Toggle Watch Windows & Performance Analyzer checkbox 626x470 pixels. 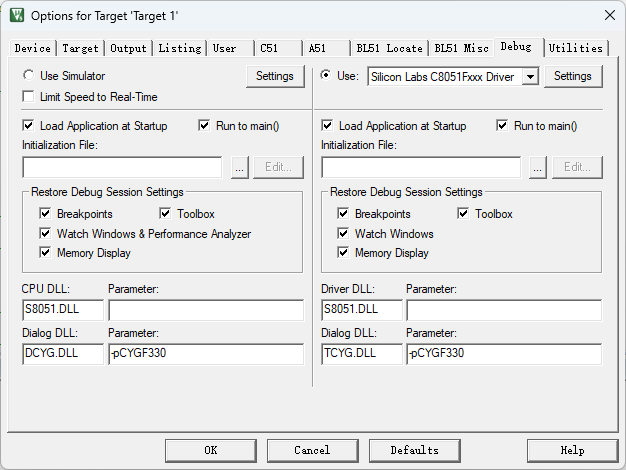click(45, 233)
